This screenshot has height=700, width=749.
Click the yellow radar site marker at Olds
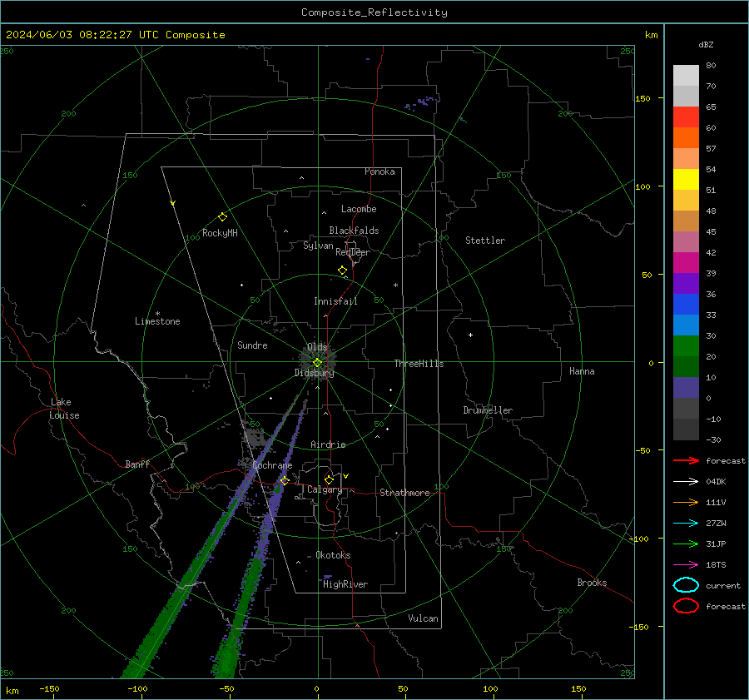click(x=317, y=363)
